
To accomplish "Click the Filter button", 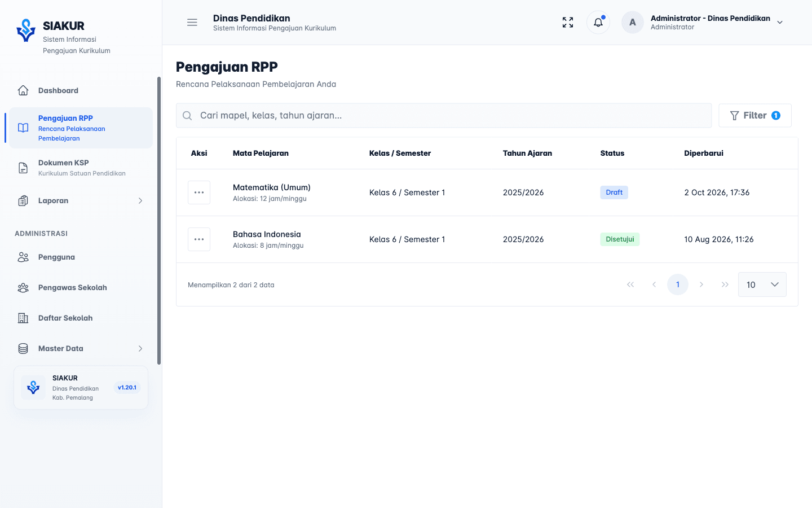I will (x=755, y=116).
